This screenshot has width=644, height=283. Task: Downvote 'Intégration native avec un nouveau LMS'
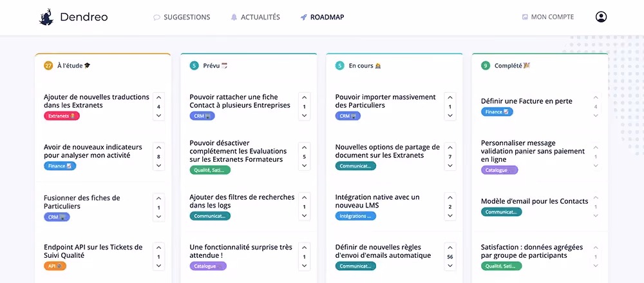pyautogui.click(x=450, y=216)
